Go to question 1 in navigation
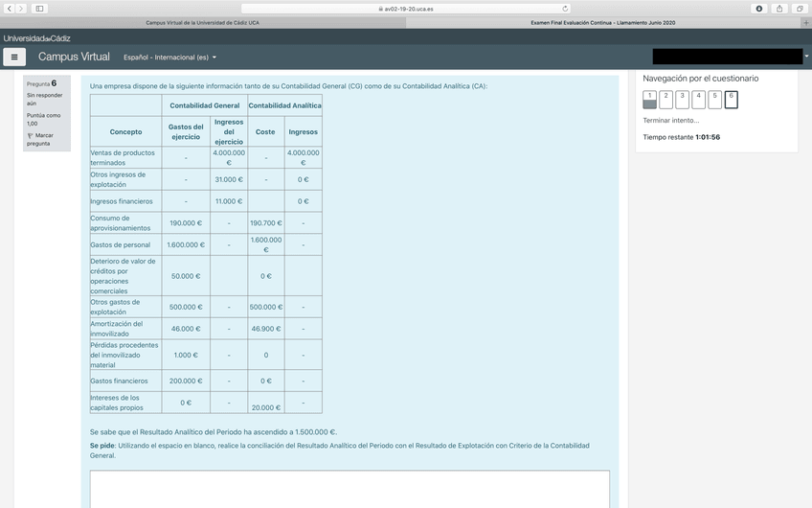This screenshot has height=508, width=812. coord(649,100)
